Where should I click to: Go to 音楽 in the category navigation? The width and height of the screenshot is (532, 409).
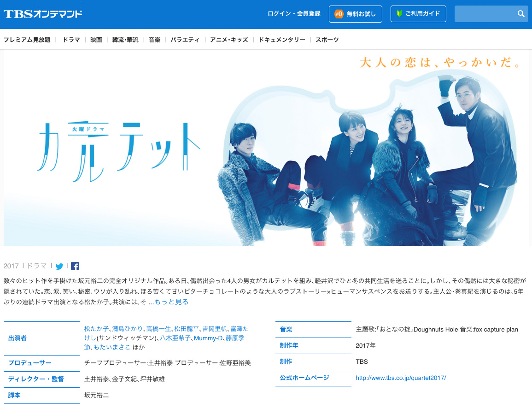(154, 40)
